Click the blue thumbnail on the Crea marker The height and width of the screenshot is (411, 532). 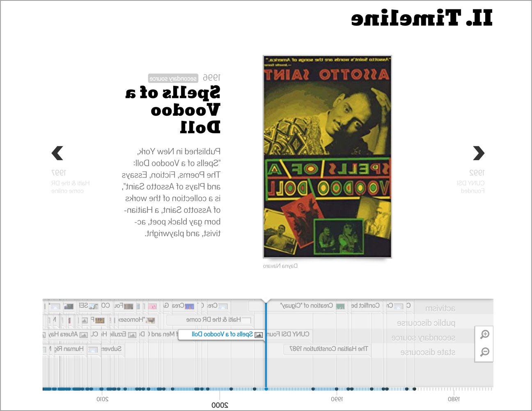point(189,306)
